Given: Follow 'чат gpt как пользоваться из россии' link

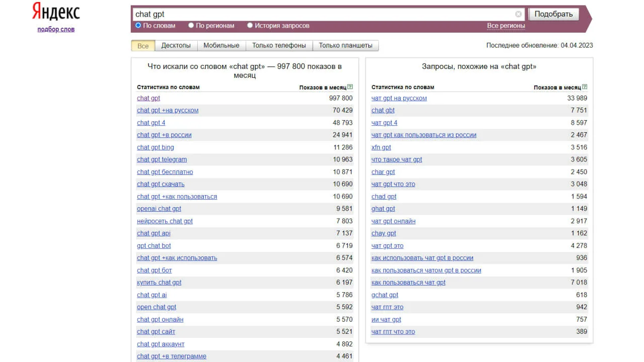Looking at the screenshot, I should (x=424, y=135).
